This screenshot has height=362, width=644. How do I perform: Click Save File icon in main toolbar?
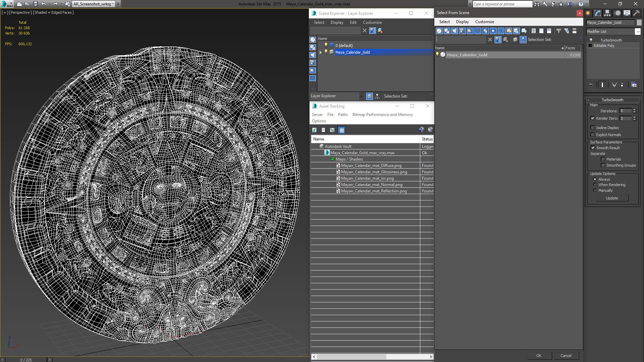click(36, 4)
